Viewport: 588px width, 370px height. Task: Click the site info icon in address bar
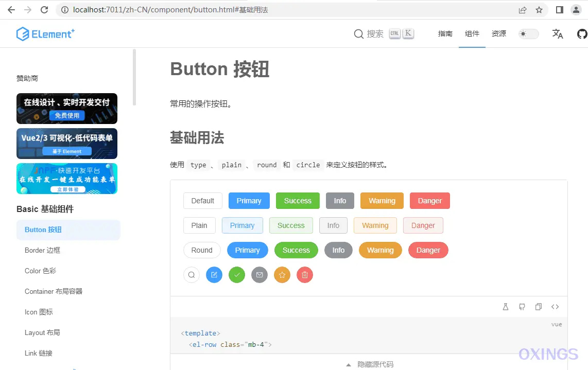point(65,10)
